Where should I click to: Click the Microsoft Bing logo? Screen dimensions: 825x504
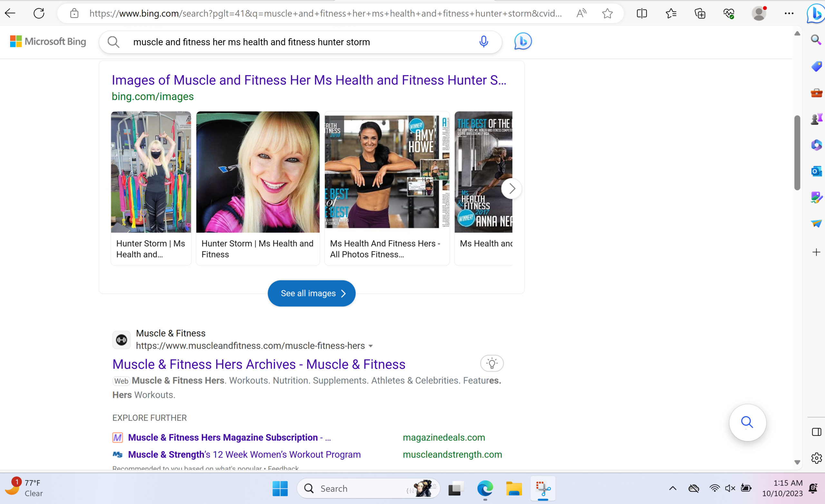pyautogui.click(x=48, y=42)
